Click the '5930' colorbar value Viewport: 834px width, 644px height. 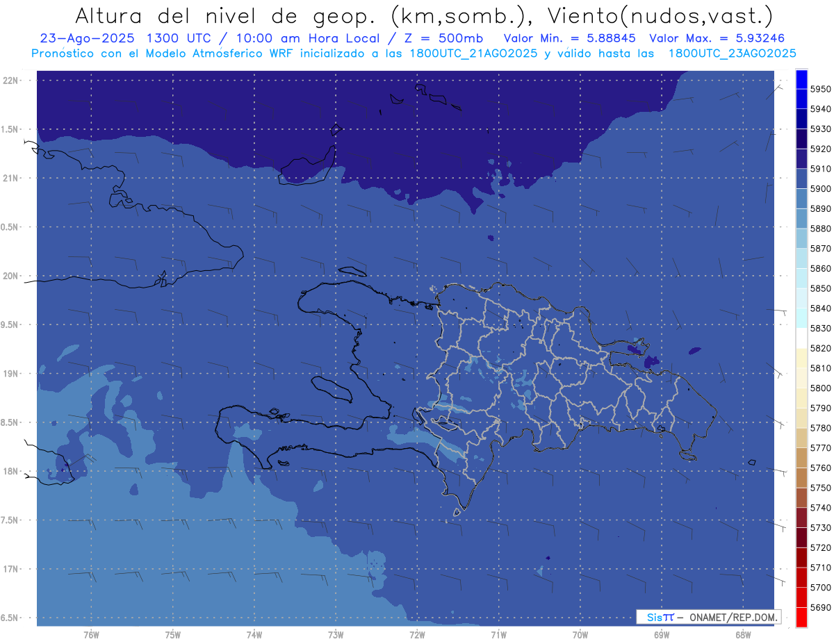820,129
